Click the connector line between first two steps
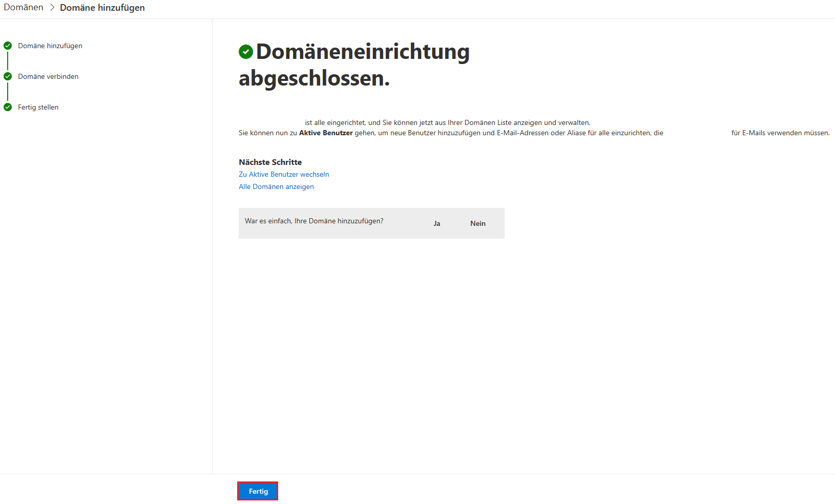 click(x=8, y=61)
